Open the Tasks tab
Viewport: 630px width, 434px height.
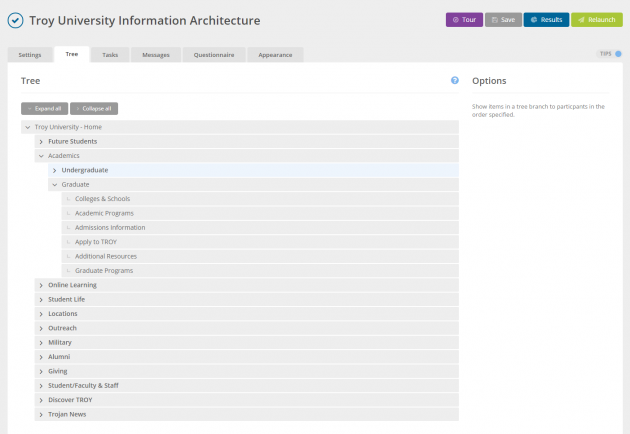coord(110,55)
